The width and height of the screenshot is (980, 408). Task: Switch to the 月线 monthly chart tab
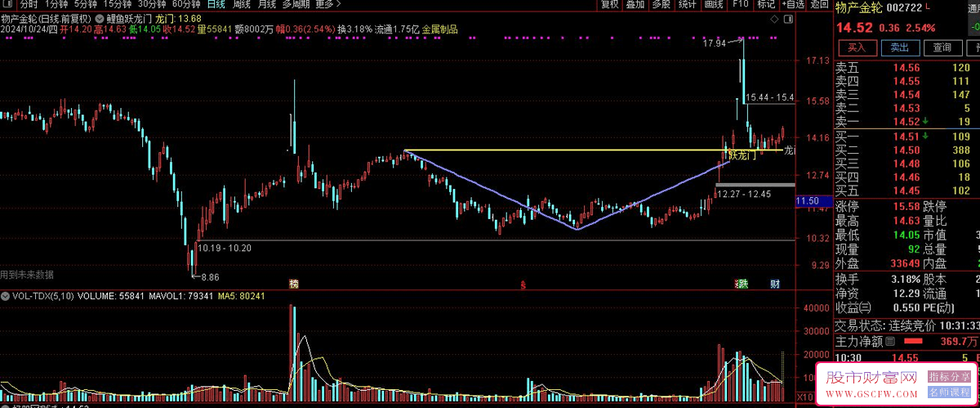click(266, 4)
